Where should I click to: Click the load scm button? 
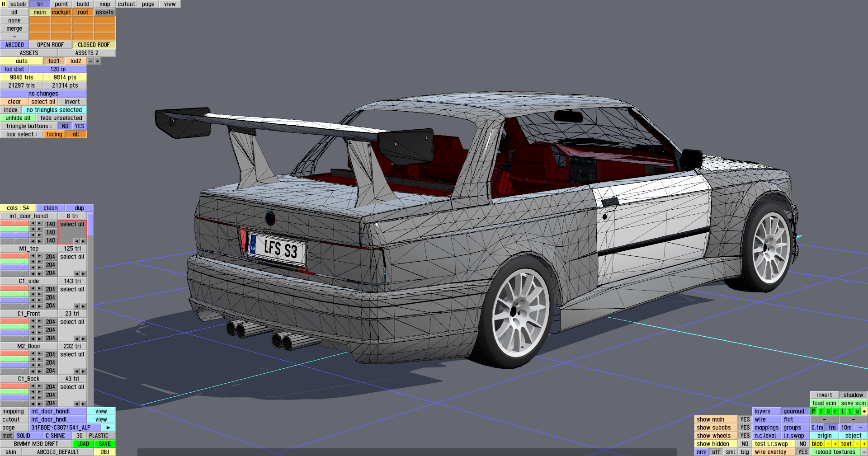(x=825, y=403)
